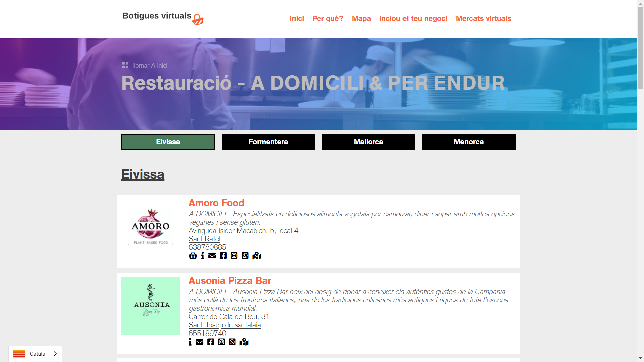Image resolution: width=644 pixels, height=362 pixels.
Task: Click the page vertical scrollbar thumb
Action: click(x=640, y=48)
